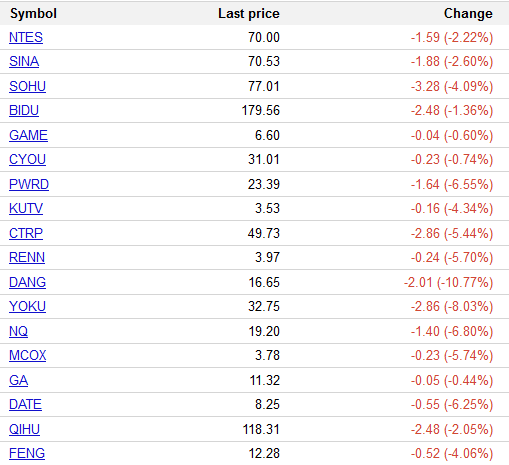The width and height of the screenshot is (509, 465).
Task: Click the GA symbol link
Action: click(x=18, y=380)
